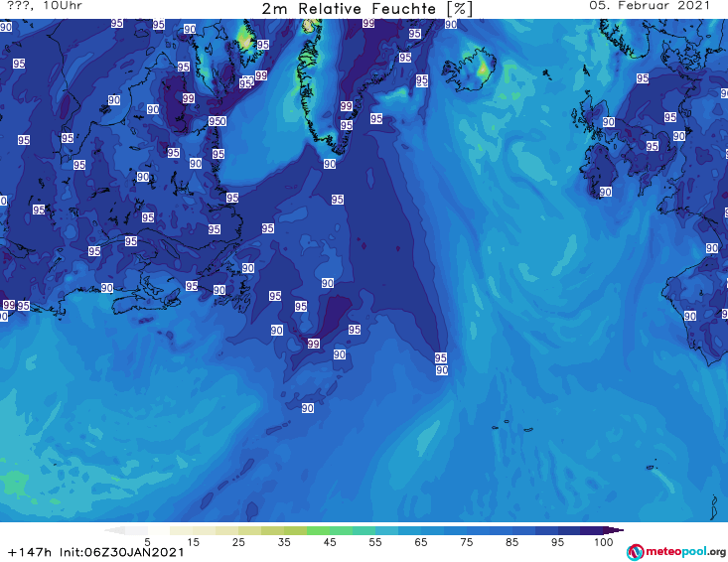The image size is (728, 562).
Task: Click the color scale value '5'
Action: [147, 542]
